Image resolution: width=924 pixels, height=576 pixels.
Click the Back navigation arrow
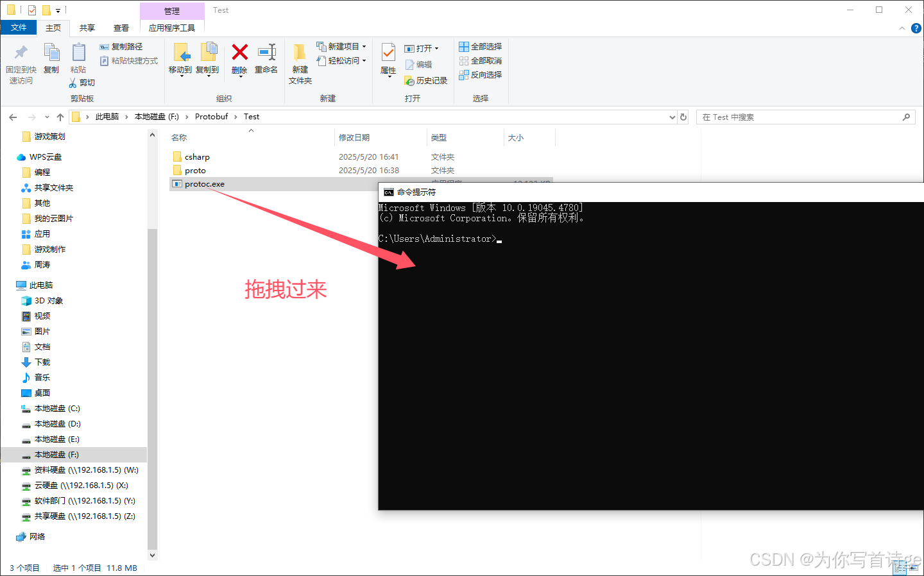point(13,117)
